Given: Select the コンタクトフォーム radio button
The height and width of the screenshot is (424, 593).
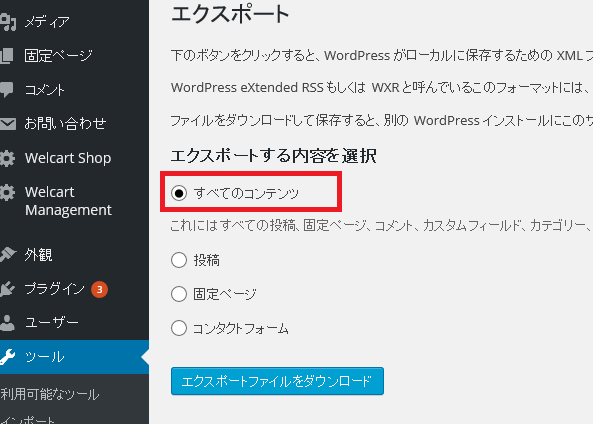Looking at the screenshot, I should coord(179,328).
